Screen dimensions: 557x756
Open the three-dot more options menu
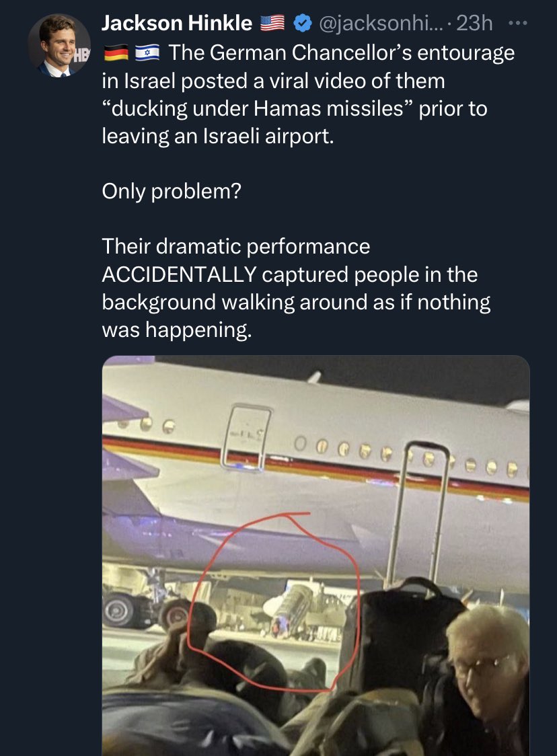[x=516, y=22]
